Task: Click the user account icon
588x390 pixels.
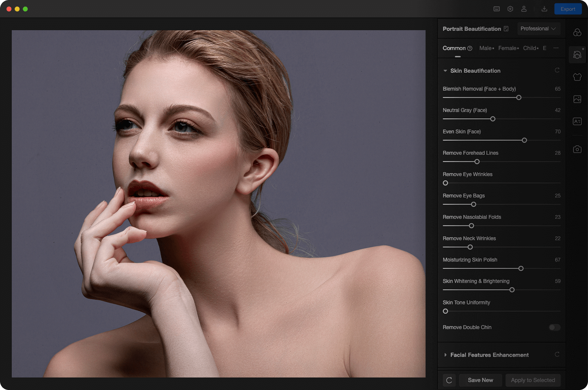Action: (524, 9)
